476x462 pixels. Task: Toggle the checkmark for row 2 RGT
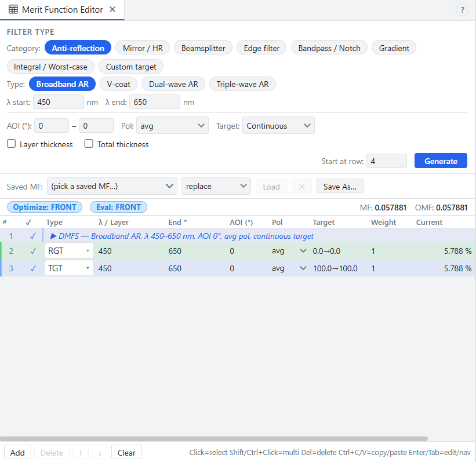tap(33, 251)
